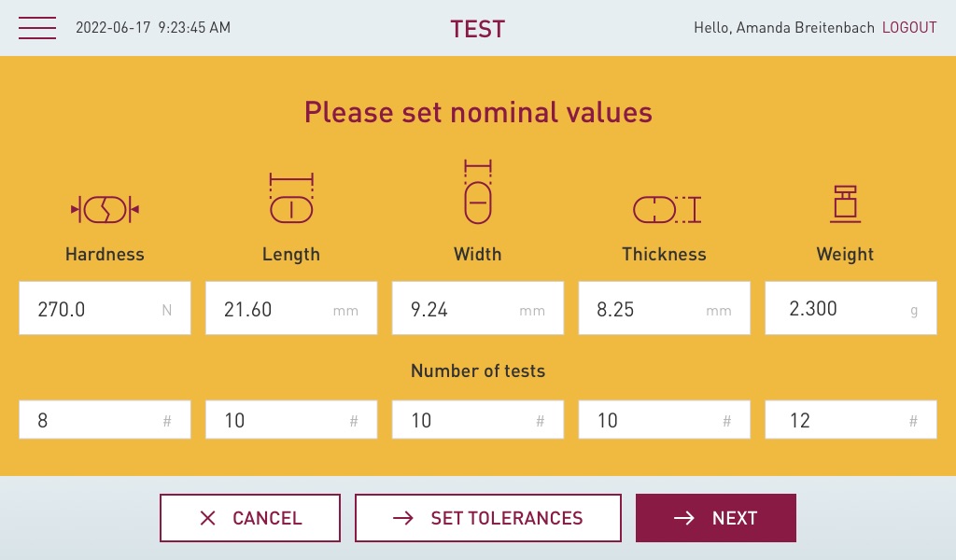Edit Hardness number of tests field

(105, 420)
